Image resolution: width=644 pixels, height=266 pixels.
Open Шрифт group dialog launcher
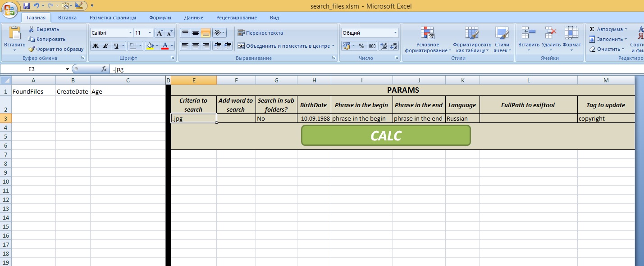point(173,58)
